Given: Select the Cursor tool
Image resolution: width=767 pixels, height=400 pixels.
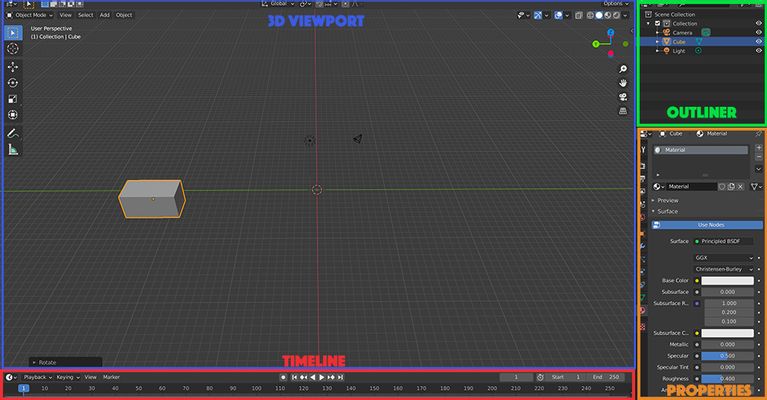Looking at the screenshot, I should (13, 48).
